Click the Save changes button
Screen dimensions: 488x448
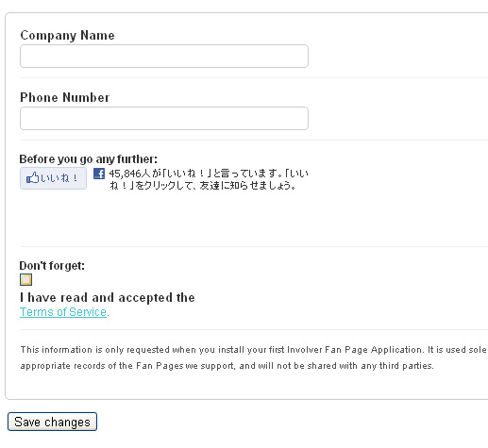tap(52, 422)
